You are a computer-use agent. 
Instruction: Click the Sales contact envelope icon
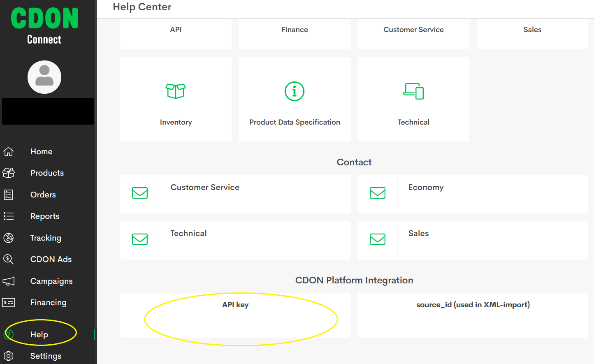pos(378,239)
